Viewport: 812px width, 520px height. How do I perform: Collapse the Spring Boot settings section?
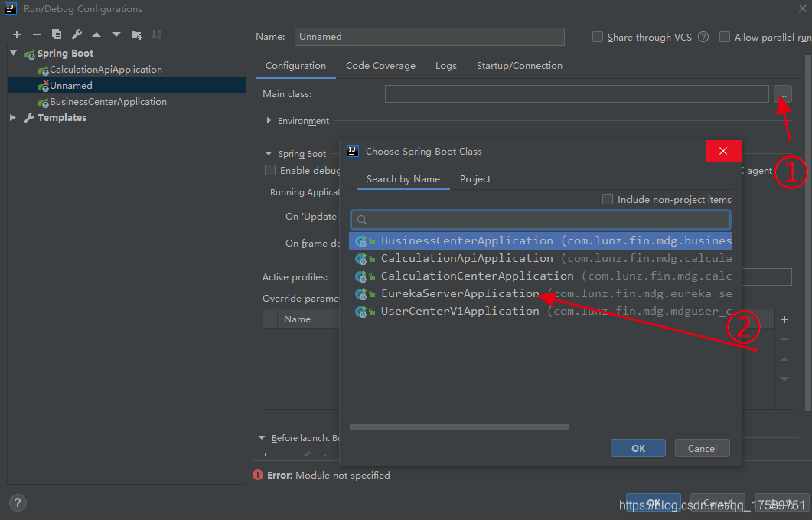pos(269,153)
